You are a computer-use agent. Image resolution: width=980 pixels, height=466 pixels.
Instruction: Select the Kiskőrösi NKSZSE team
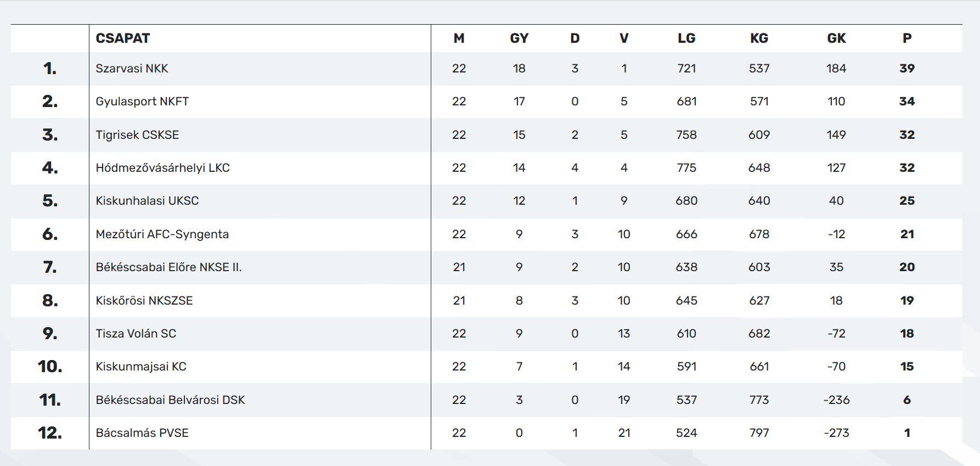pos(144,301)
